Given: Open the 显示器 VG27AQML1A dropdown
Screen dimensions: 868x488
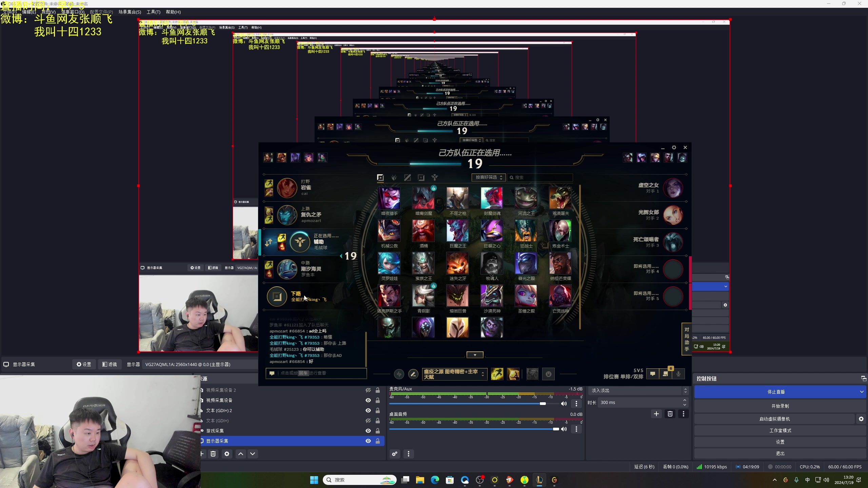Looking at the screenshot, I should click(200, 364).
